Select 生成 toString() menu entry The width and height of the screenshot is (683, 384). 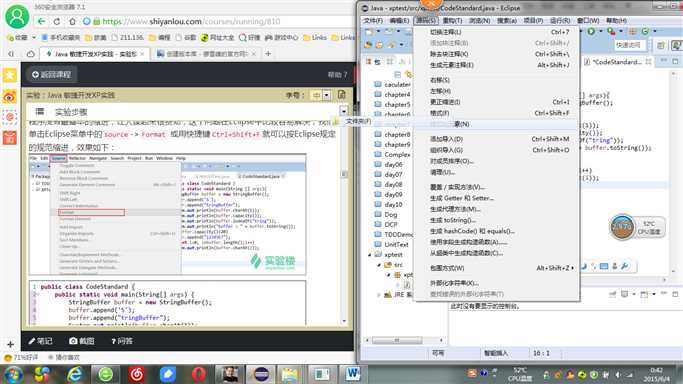[x=497, y=220]
